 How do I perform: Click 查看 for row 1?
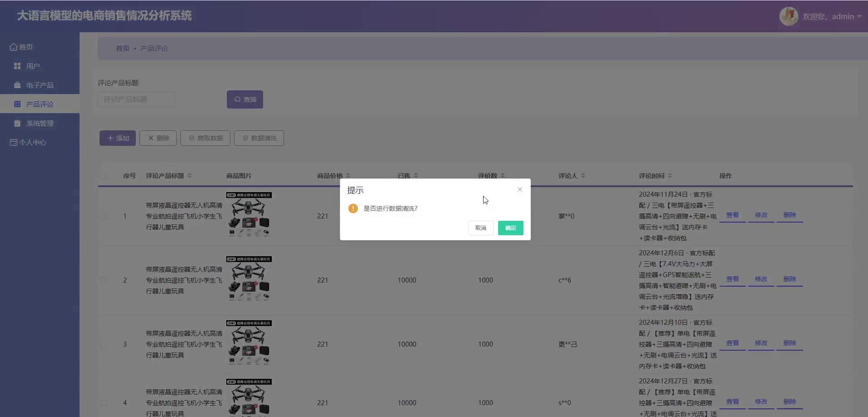pos(733,215)
